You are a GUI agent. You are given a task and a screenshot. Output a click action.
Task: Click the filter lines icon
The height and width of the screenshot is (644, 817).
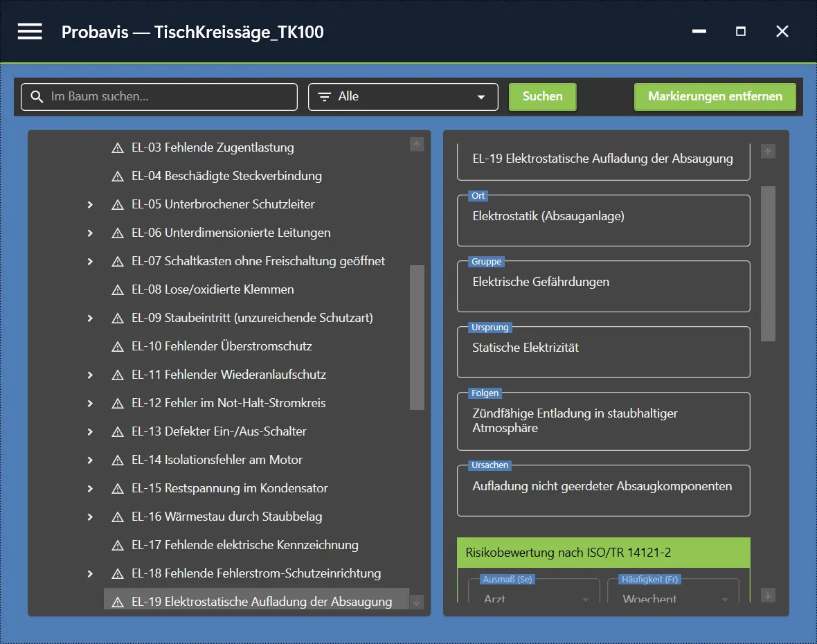click(324, 96)
